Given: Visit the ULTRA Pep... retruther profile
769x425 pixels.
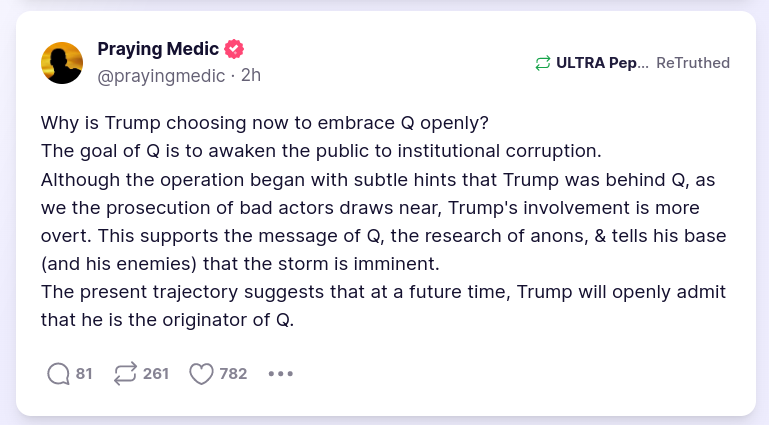Looking at the screenshot, I should (x=602, y=63).
